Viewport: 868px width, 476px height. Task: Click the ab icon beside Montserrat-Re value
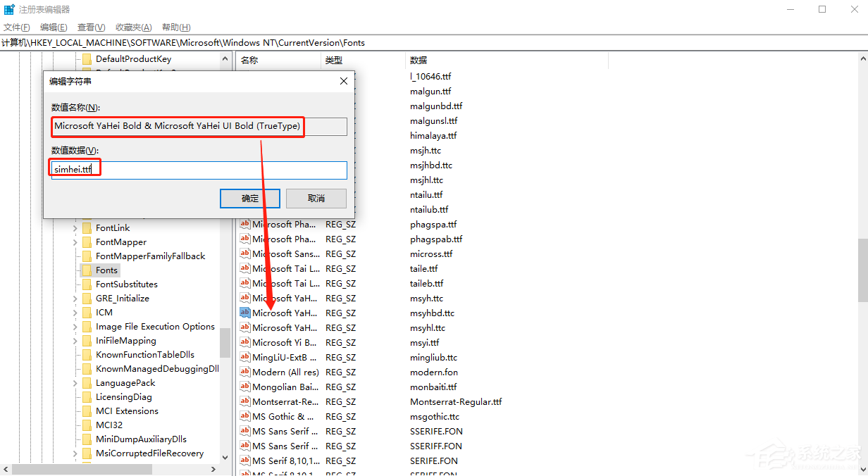click(244, 401)
